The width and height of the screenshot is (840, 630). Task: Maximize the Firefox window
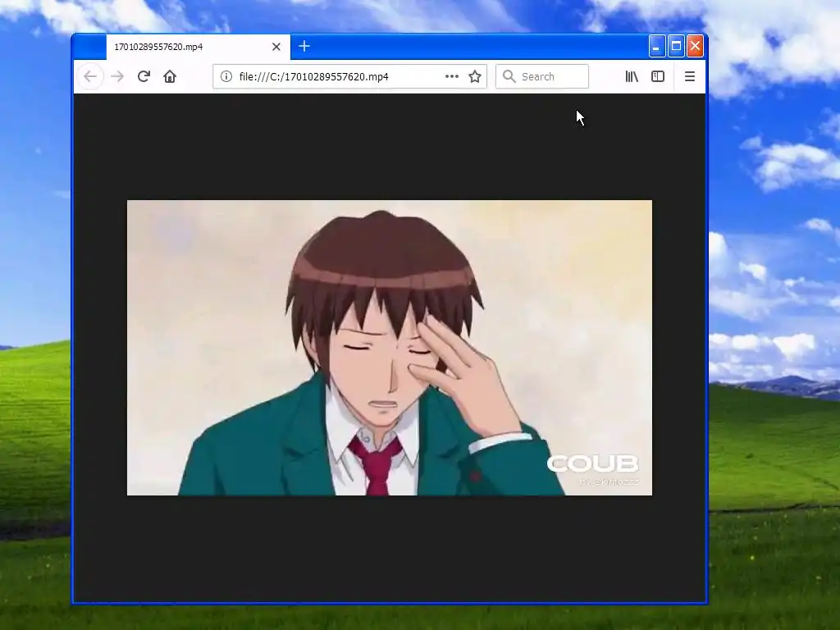click(x=676, y=46)
